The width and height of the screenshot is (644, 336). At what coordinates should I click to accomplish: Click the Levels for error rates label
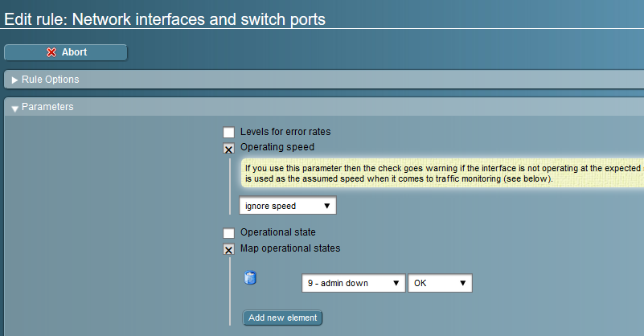point(285,131)
